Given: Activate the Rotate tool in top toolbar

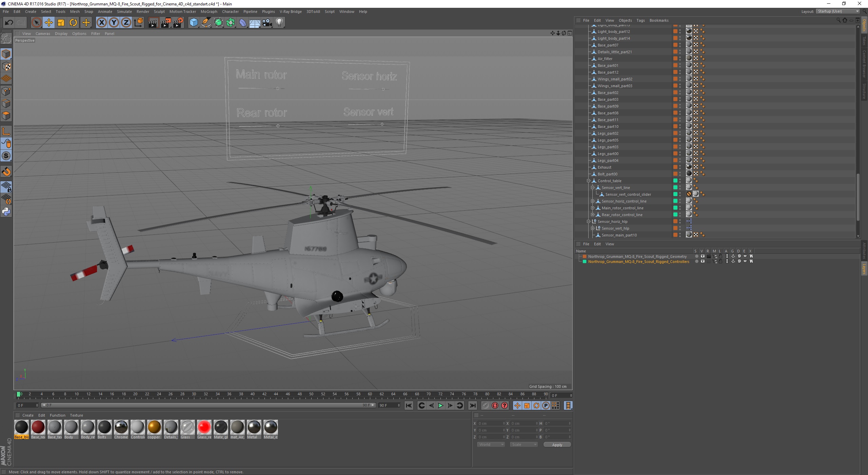Looking at the screenshot, I should click(73, 23).
